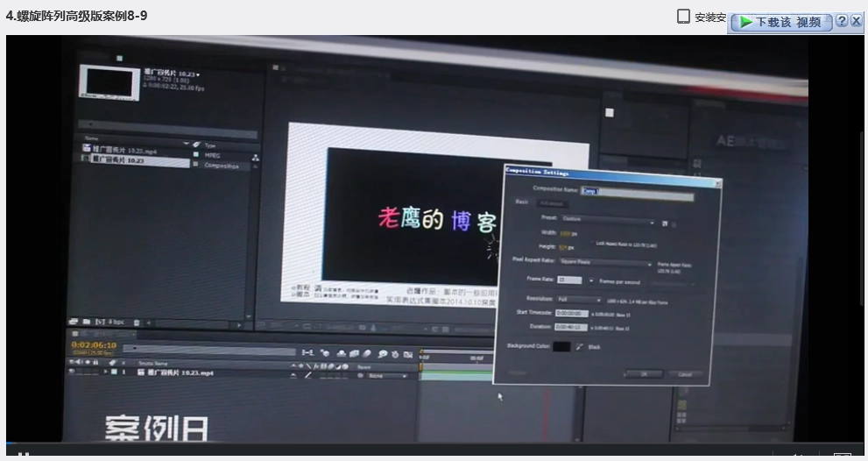Select the background color eyedropper tool
Screen dimensions: 868x461
(x=579, y=347)
